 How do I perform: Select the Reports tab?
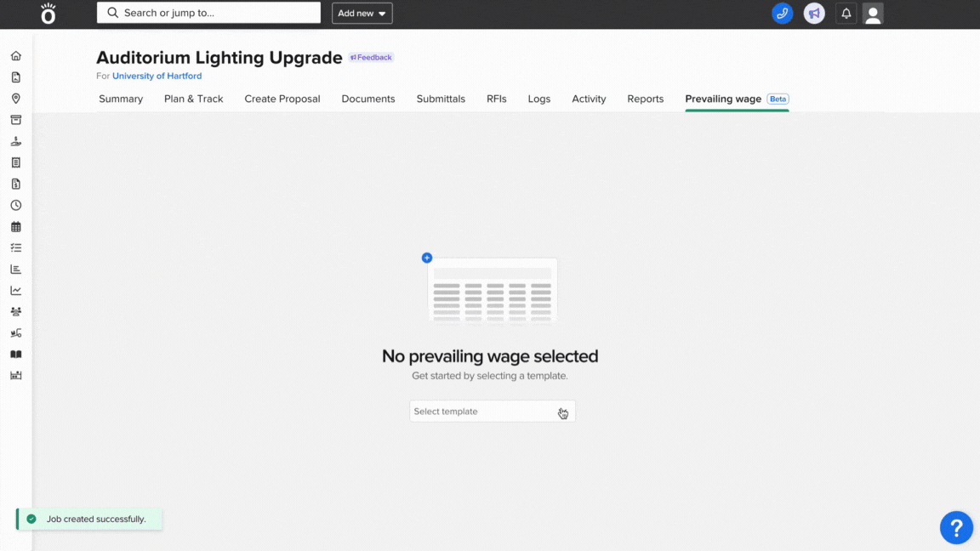(645, 99)
